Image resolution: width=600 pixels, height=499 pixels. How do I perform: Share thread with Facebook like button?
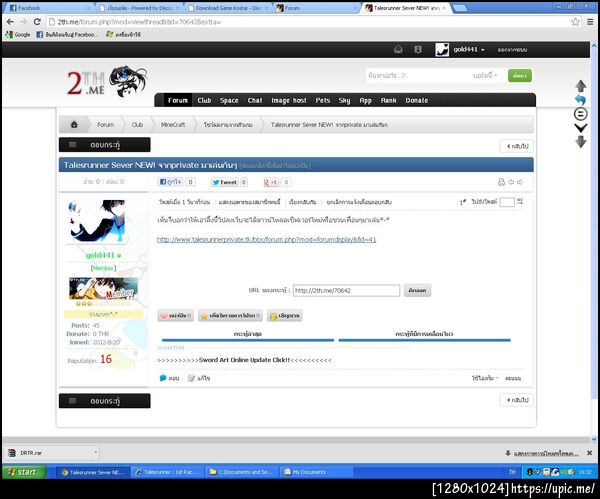click(171, 182)
